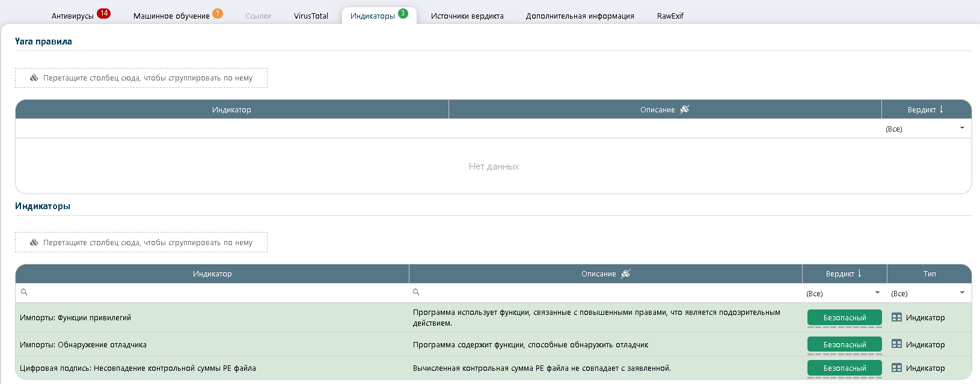980x384 pixels.
Task: Expand Вердикт (Все) filter in Индикаторы table
Action: (x=877, y=293)
